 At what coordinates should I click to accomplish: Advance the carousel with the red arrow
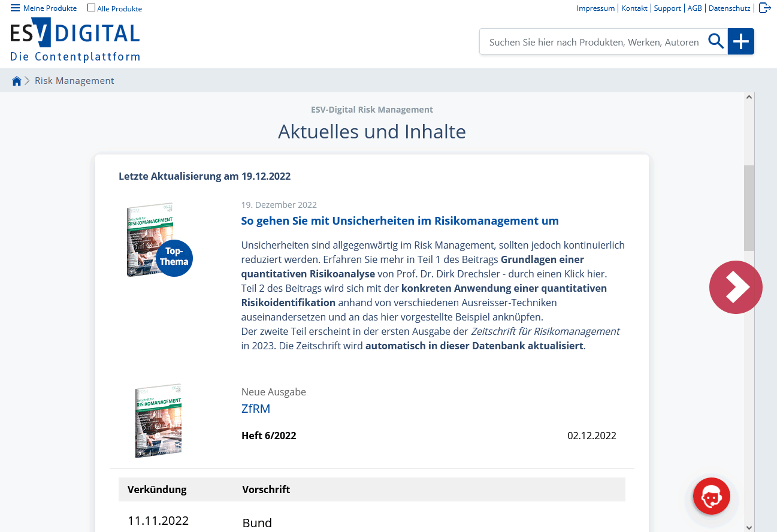(x=736, y=288)
